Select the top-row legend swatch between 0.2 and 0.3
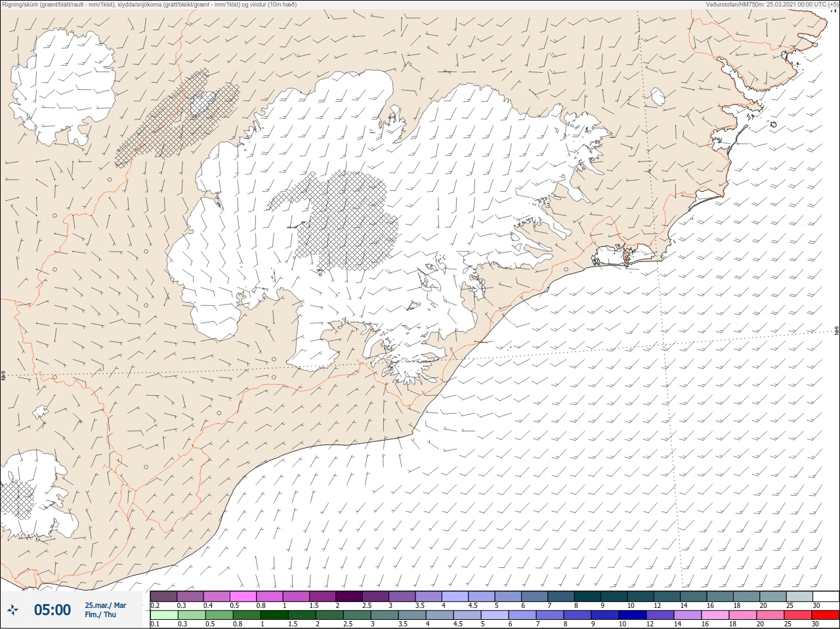Image resolution: width=840 pixels, height=629 pixels. pos(163,596)
